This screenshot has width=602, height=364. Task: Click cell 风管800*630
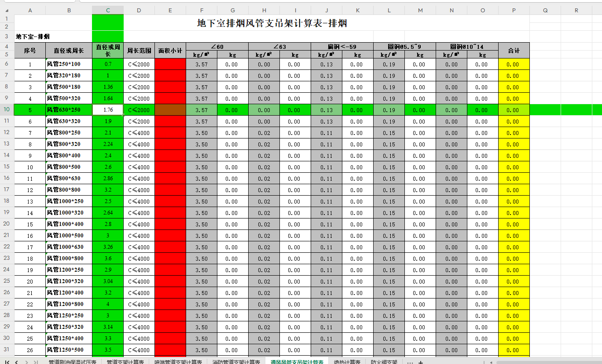click(x=69, y=178)
